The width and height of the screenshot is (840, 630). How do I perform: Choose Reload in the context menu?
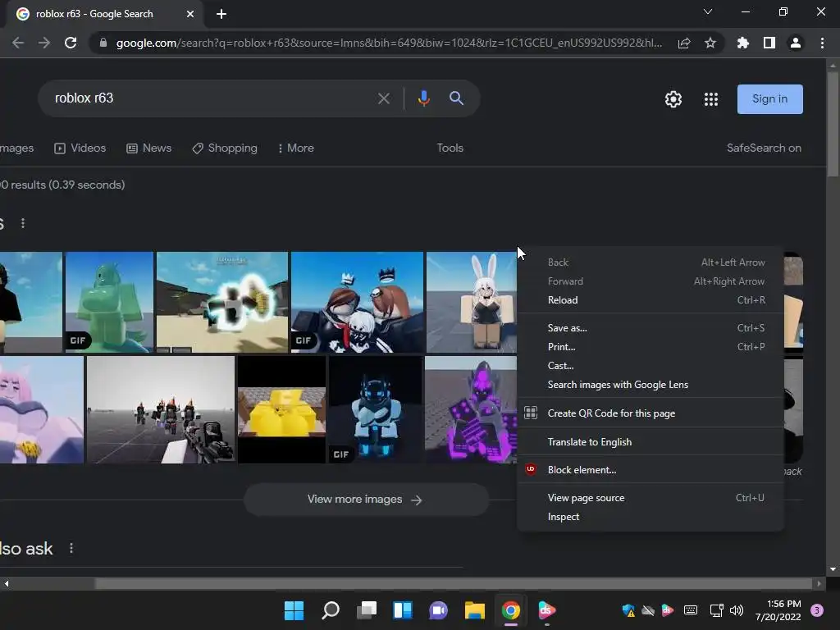click(651, 300)
